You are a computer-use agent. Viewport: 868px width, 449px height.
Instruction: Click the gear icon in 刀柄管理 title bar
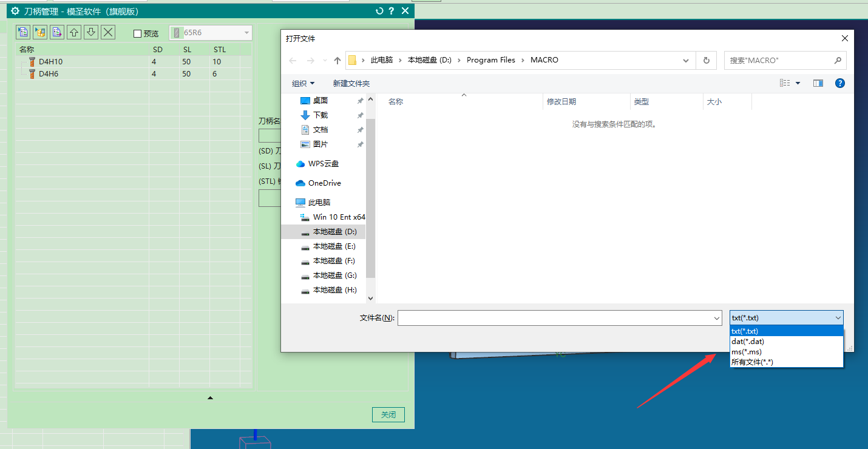click(15, 11)
